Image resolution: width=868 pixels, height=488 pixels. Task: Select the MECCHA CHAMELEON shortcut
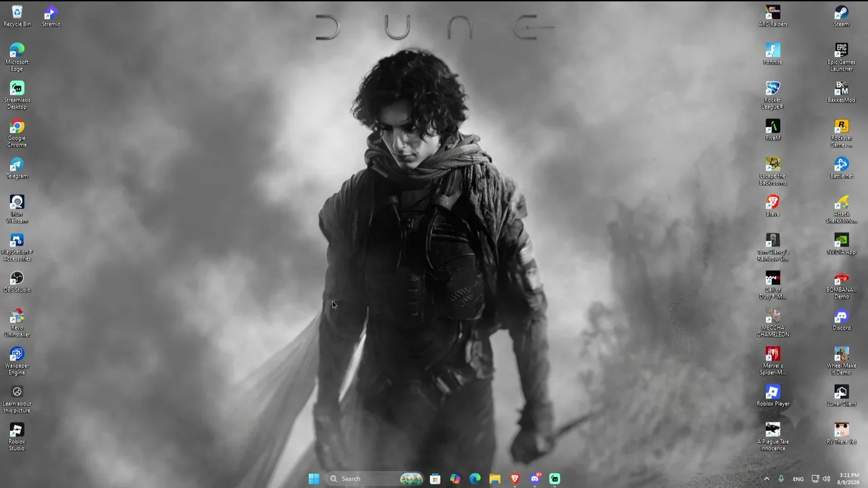[773, 323]
